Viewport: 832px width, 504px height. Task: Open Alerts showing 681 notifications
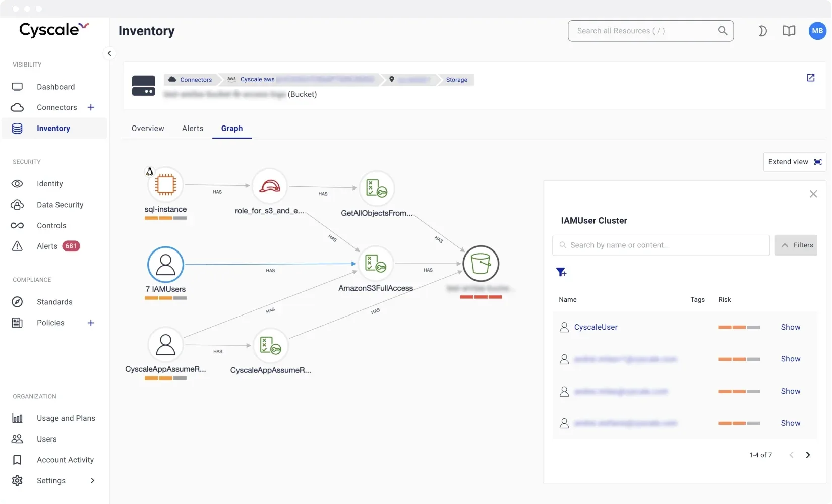47,246
